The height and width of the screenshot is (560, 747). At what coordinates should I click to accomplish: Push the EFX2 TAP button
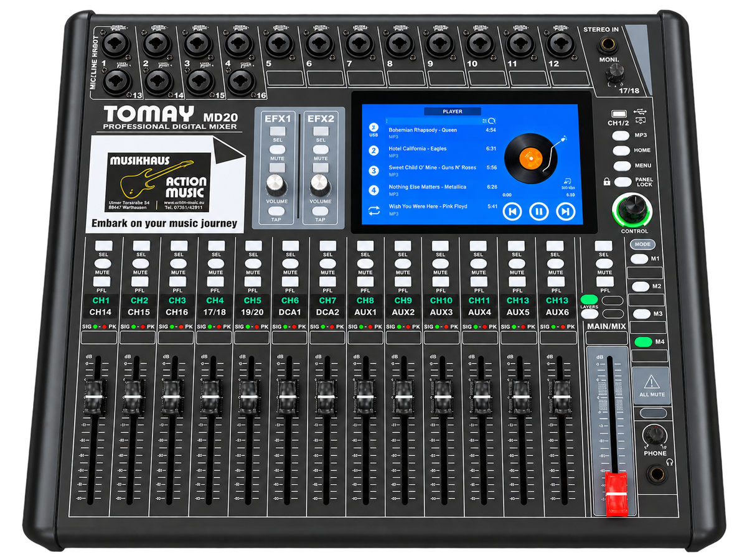coord(321,211)
